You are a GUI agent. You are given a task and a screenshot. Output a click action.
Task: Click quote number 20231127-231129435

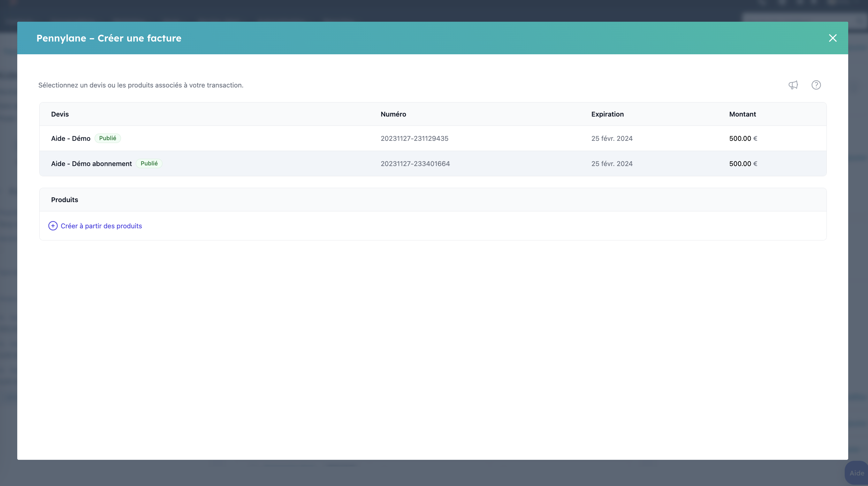coord(414,139)
